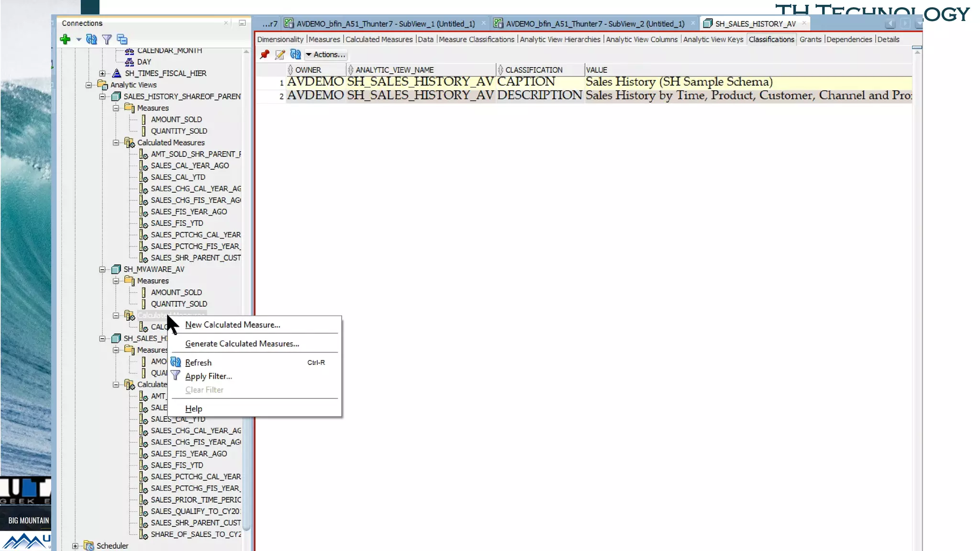The width and height of the screenshot is (980, 551).
Task: Switch to the Calculated Measures tab
Action: point(379,39)
